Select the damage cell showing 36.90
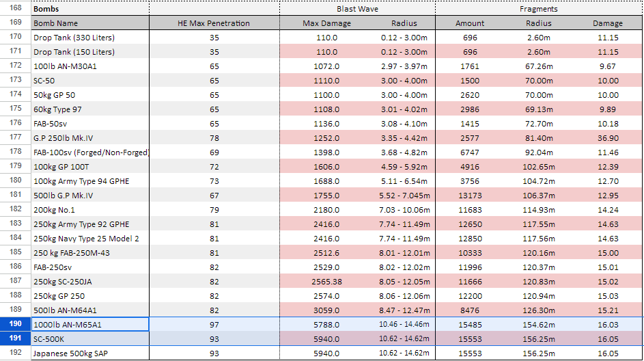644x361 pixels. [607, 138]
